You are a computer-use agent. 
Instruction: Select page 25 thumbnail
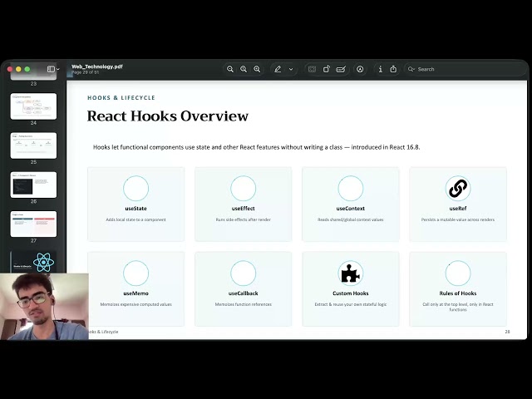[33, 145]
